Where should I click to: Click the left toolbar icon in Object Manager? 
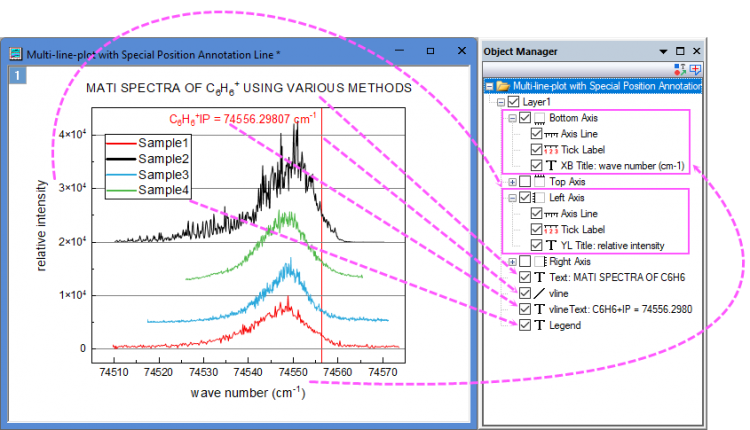tap(680, 69)
